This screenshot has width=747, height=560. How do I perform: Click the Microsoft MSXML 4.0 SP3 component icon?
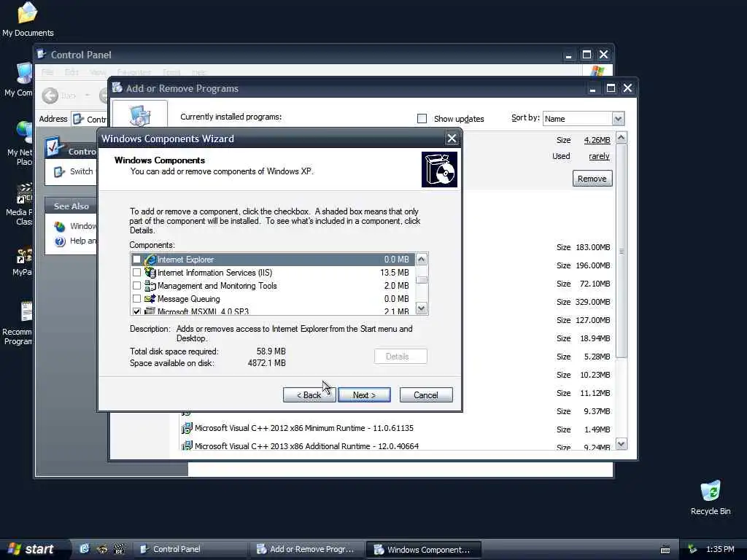click(x=150, y=311)
